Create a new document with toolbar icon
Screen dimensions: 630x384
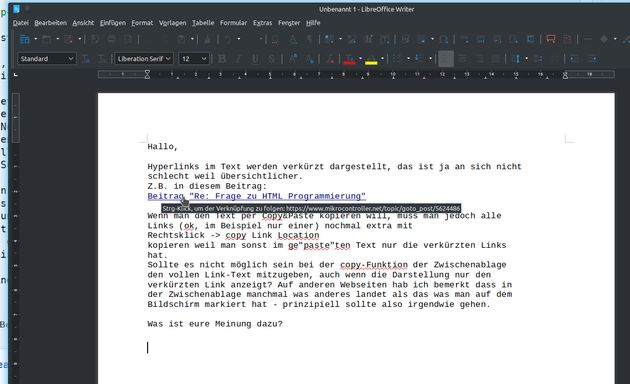(x=25, y=39)
